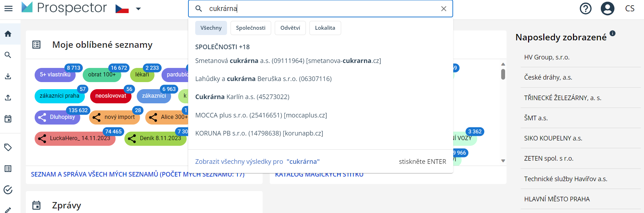Viewport: 644px width, 213px height.
Task: Click the tags panel scrollbar thumb
Action: [x=503, y=74]
